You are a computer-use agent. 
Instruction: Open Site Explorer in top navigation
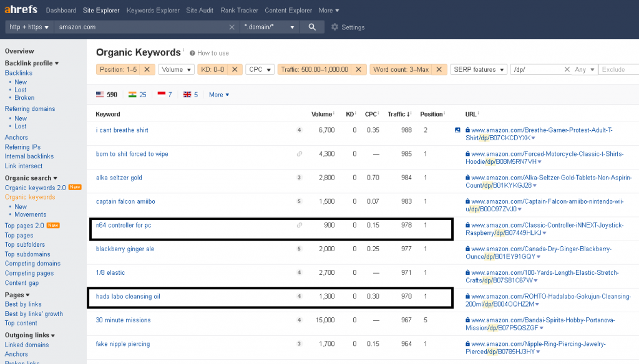101,10
